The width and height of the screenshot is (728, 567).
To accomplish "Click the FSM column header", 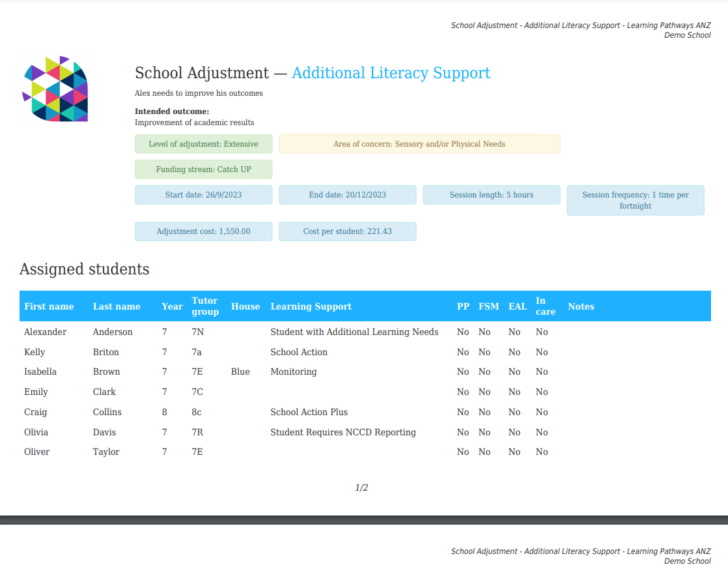I will (x=489, y=306).
